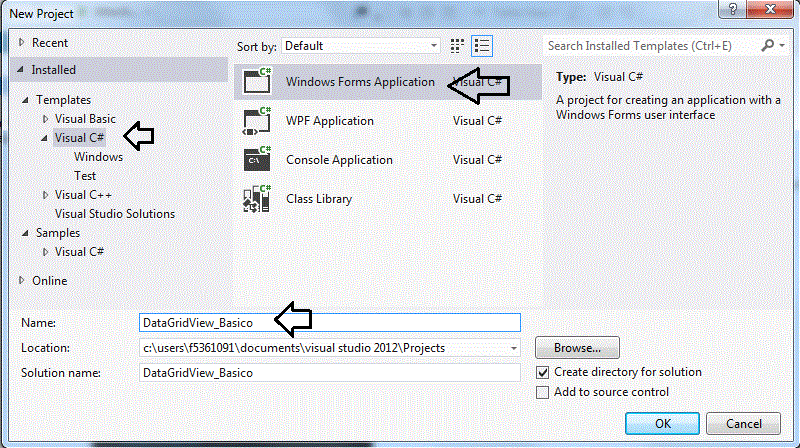The height and width of the screenshot is (448, 800).
Task: Select Visual C# under Templates
Action: pyautogui.click(x=79, y=138)
